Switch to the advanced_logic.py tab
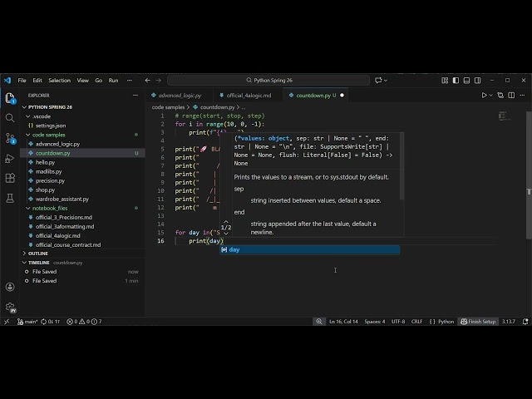The width and height of the screenshot is (532, 399). pos(180,96)
